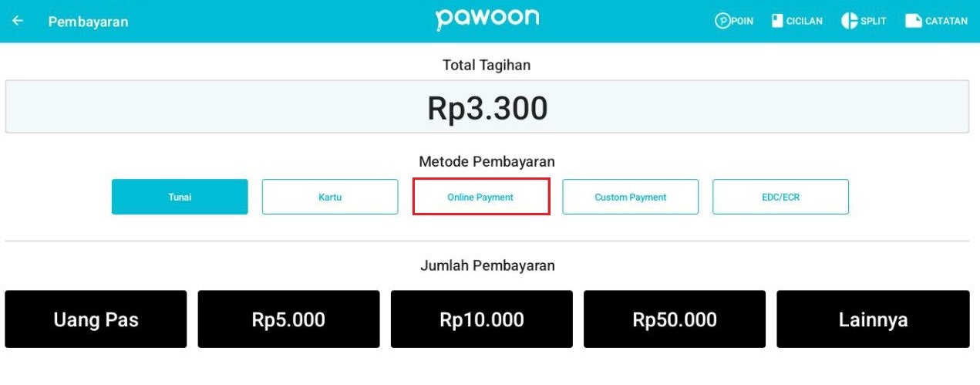Image resolution: width=980 pixels, height=385 pixels.
Task: Tap the Uang Pas button
Action: coord(96,319)
